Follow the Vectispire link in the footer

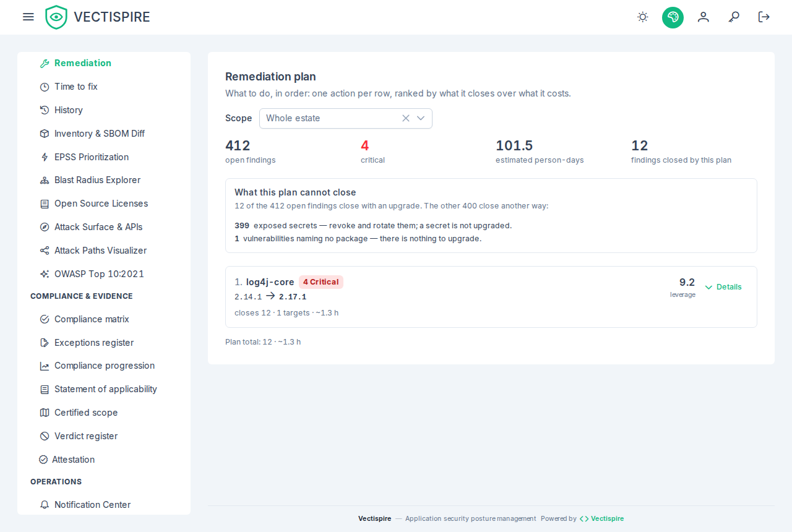pos(601,518)
